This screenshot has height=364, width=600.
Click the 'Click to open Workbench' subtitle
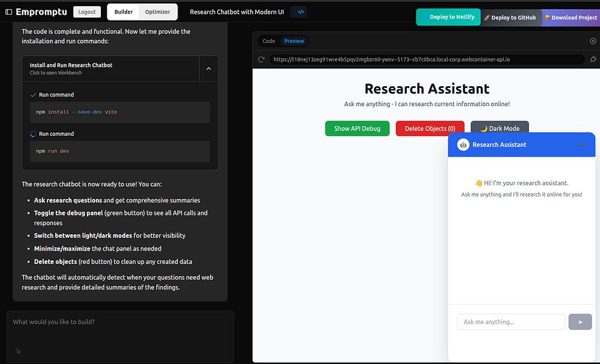(x=56, y=73)
